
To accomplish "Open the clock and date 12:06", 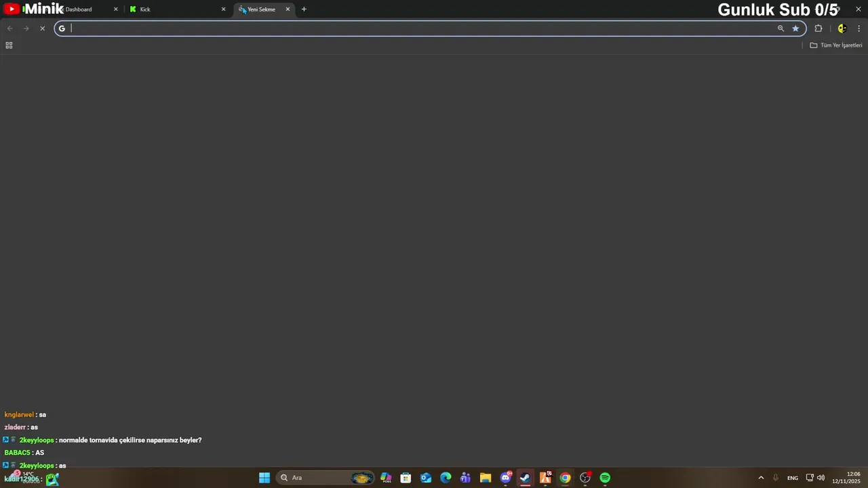I will (x=846, y=478).
